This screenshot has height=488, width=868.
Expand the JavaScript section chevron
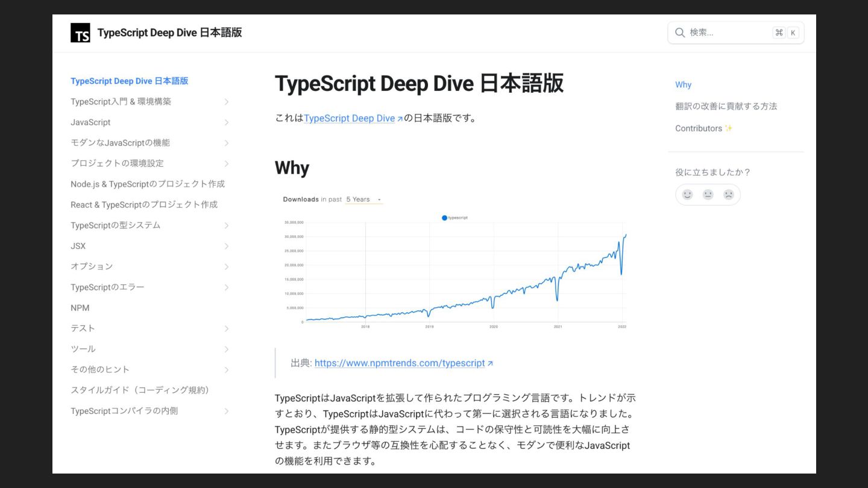coord(227,122)
